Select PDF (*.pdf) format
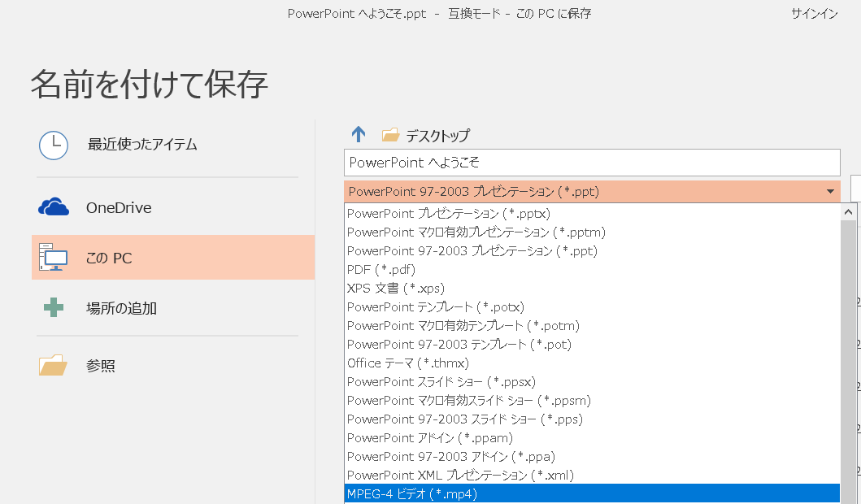 coord(592,270)
